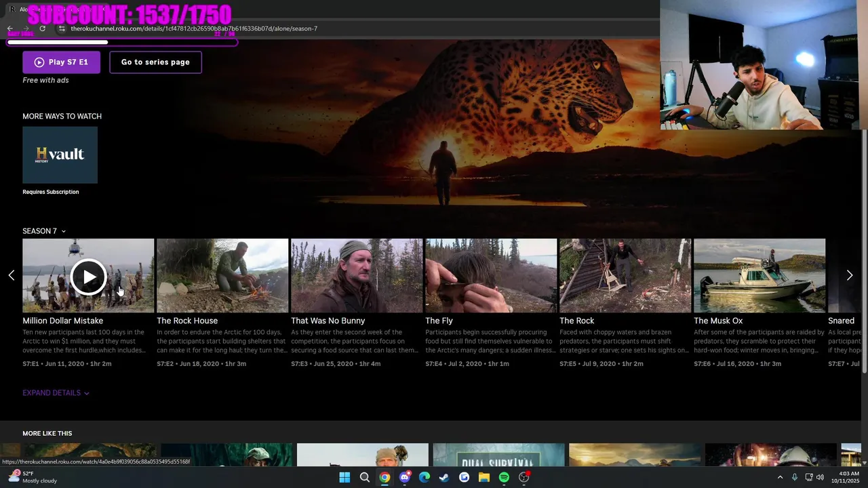The width and height of the screenshot is (868, 488).
Task: Open File Explorer from the taskbar
Action: tap(484, 477)
